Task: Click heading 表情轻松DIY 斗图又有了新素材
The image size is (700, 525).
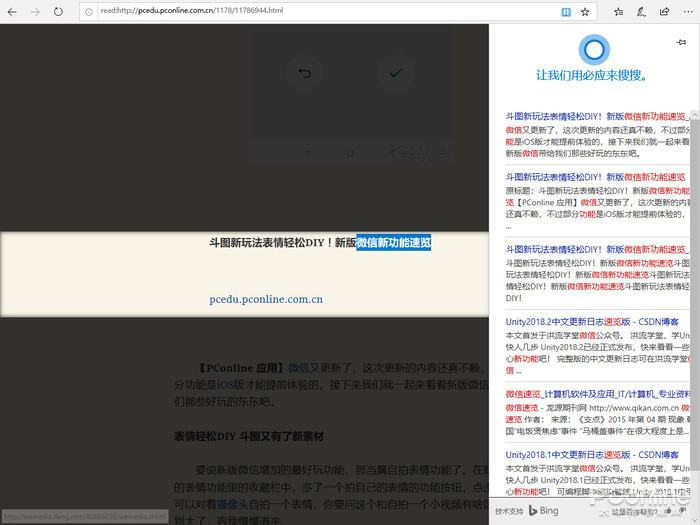Action: tap(249, 436)
